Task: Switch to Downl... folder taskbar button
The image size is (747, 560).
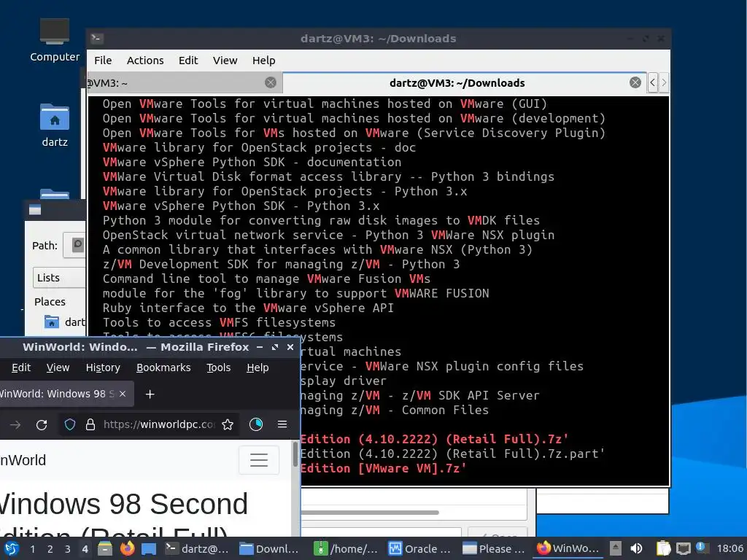Action: (x=270, y=548)
